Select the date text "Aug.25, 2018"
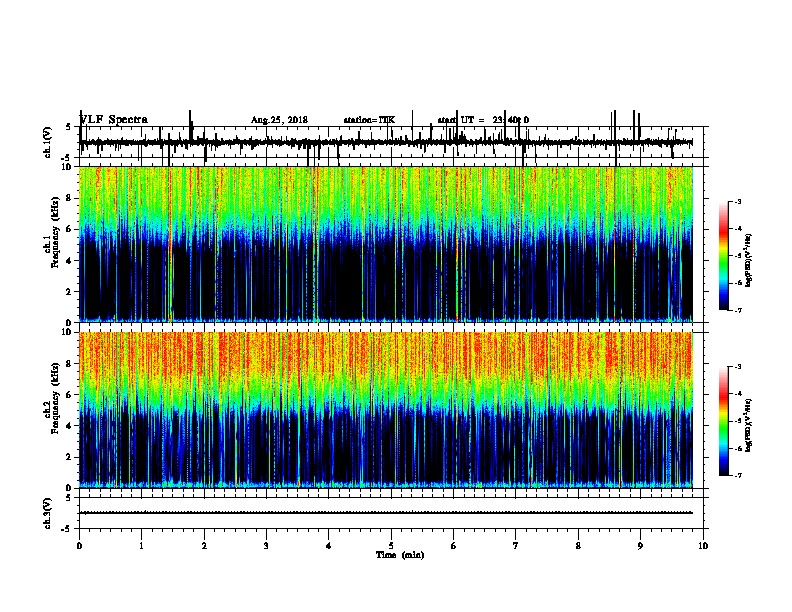The height and width of the screenshot is (612, 792). pos(279,120)
